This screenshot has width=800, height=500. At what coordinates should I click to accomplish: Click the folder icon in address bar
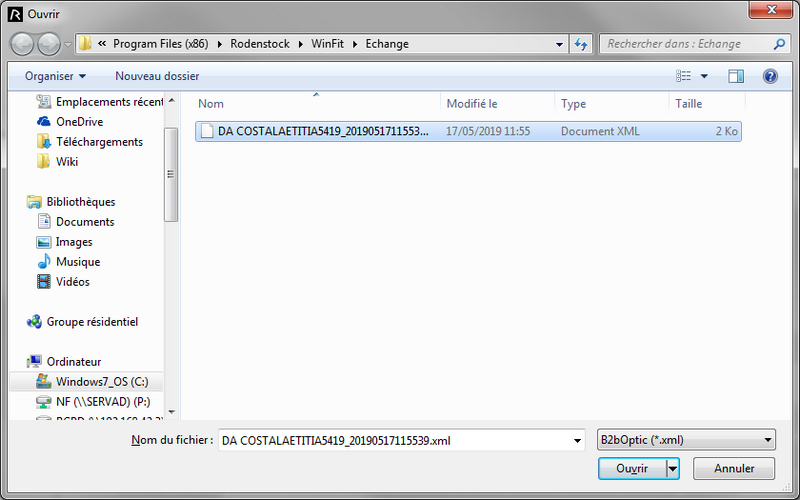pos(85,43)
